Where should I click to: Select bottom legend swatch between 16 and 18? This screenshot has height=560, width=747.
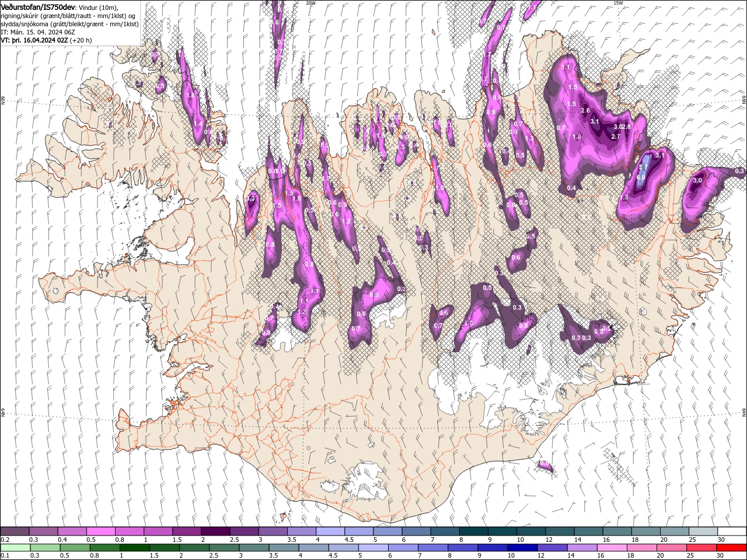tap(613, 548)
